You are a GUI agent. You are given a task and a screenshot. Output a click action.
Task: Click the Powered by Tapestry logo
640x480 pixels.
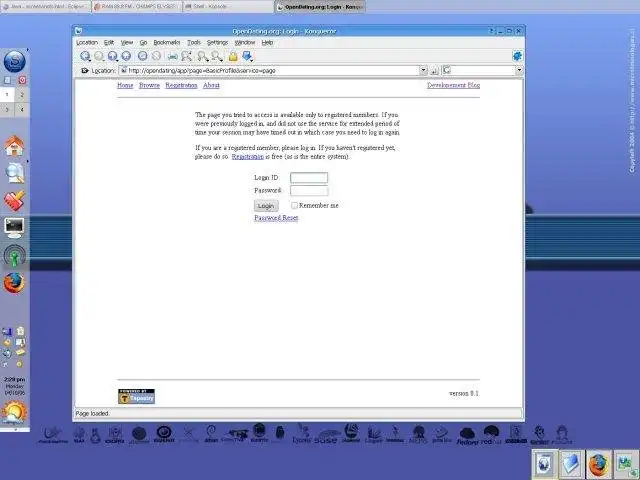click(136, 396)
